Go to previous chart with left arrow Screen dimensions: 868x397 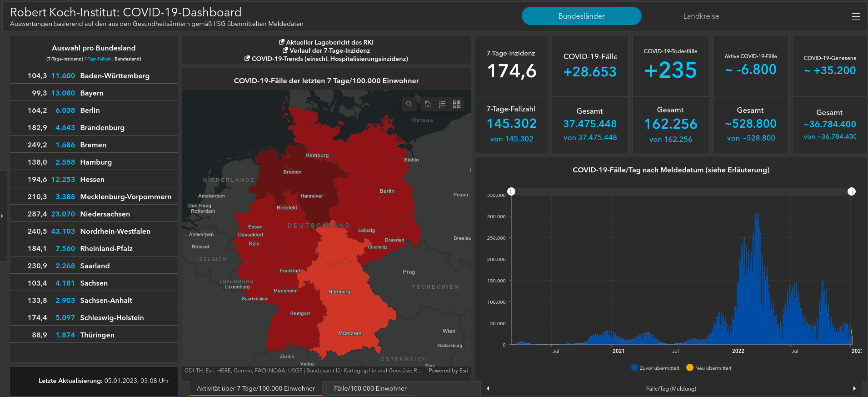point(488,388)
